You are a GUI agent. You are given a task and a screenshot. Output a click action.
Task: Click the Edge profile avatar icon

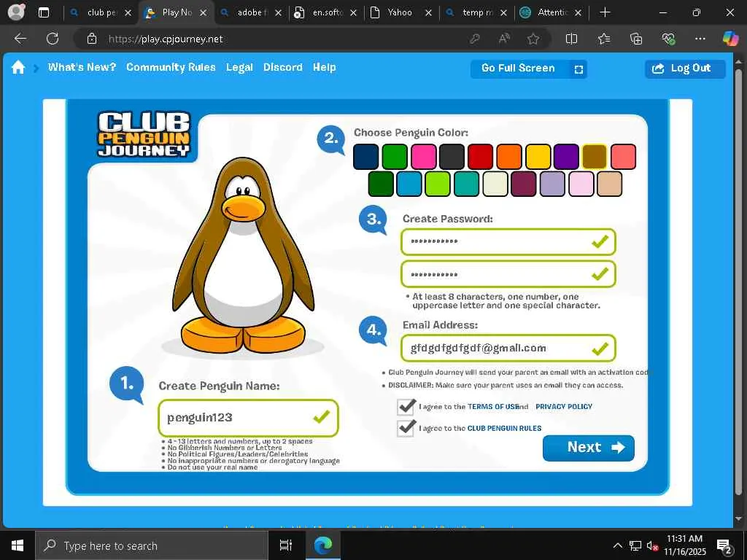[16, 12]
